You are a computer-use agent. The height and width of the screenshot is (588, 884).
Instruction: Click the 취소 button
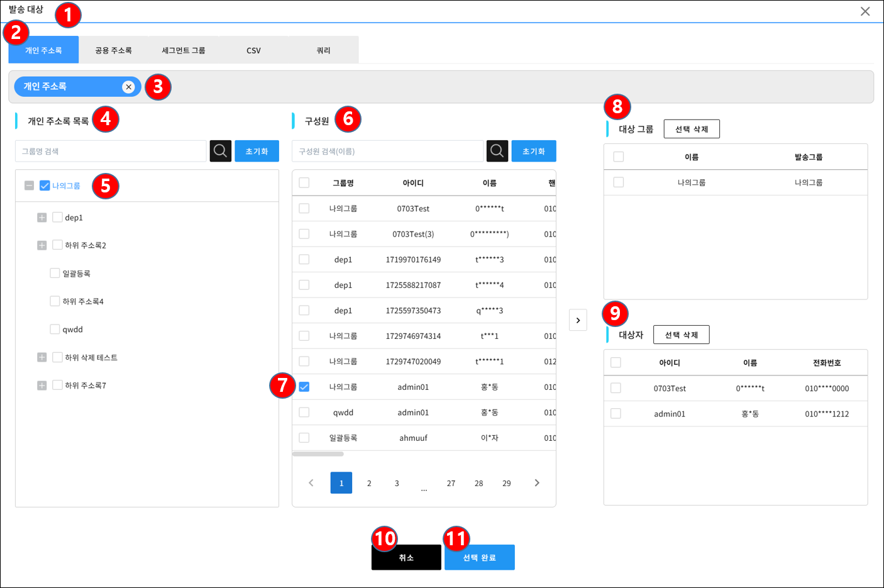[406, 557]
